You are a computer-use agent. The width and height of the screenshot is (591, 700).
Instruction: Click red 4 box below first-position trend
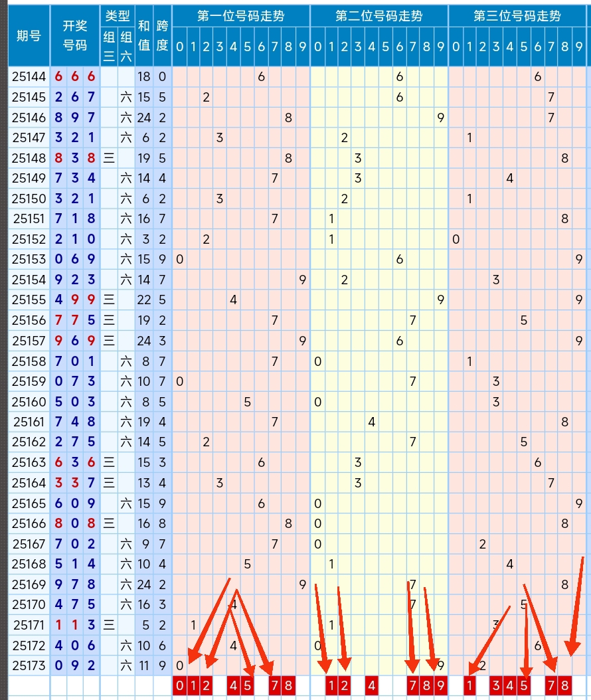click(x=233, y=685)
